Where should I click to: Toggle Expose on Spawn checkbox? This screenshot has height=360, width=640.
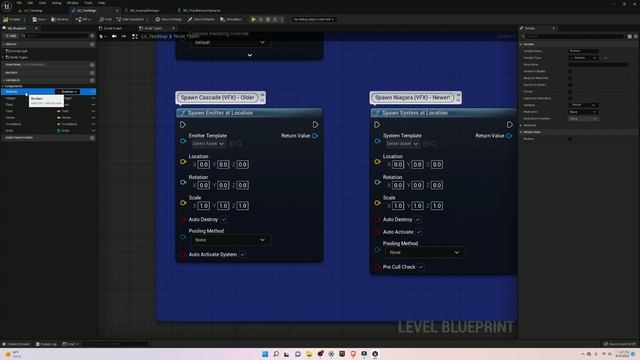click(x=570, y=85)
